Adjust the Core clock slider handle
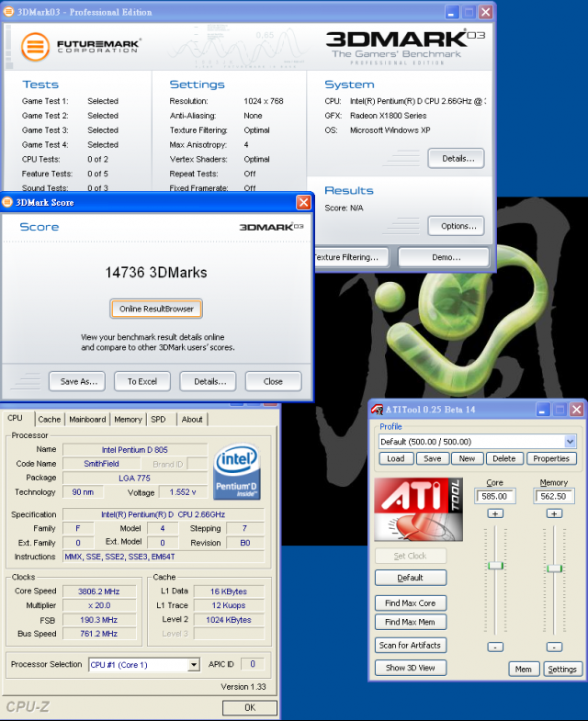This screenshot has height=721, width=588. click(495, 566)
